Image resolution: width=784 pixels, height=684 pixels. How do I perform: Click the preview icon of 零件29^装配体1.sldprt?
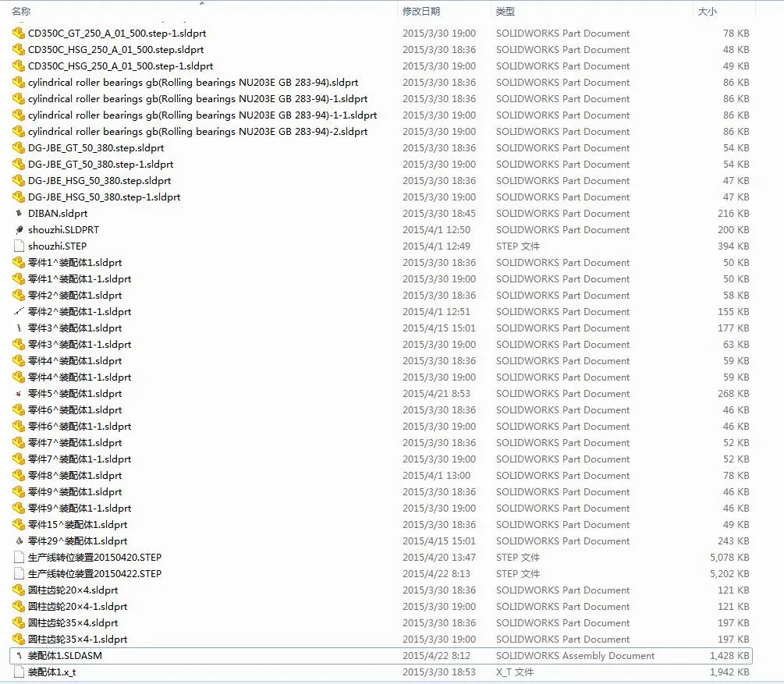tap(19, 541)
